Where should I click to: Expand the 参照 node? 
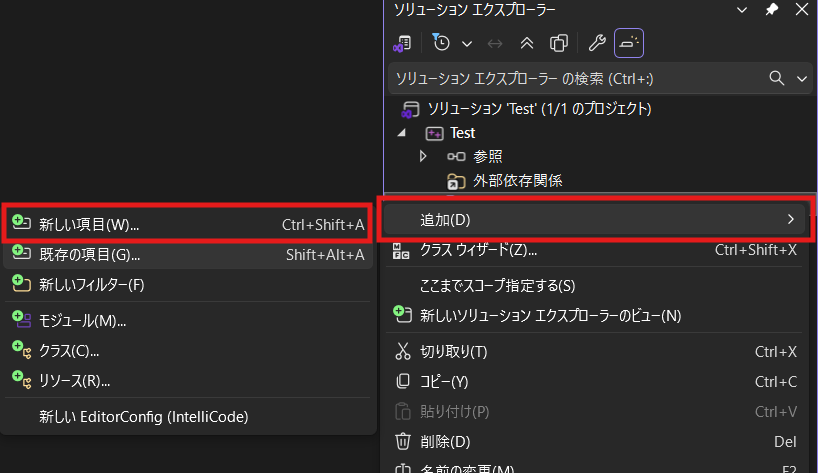[x=423, y=156]
